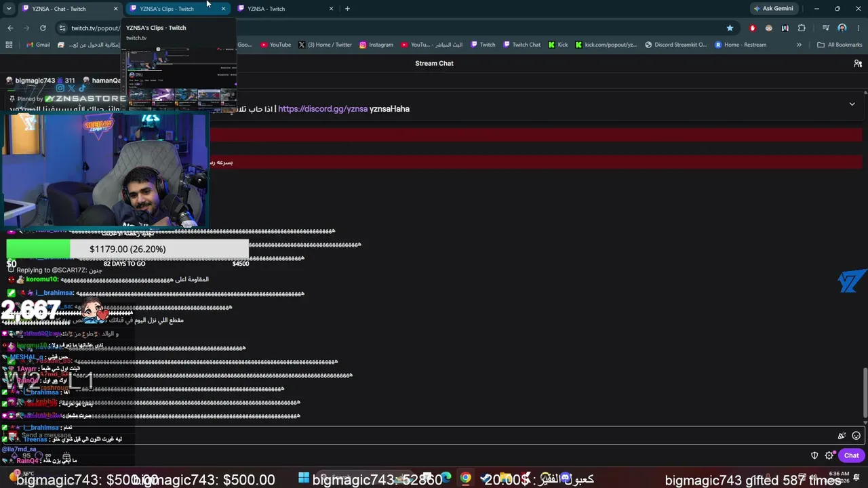Click the purple Chat send button
This screenshot has height=488, width=868.
852,455
